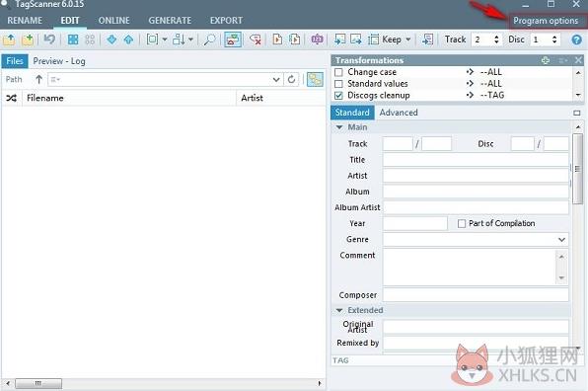Click the remove tag red X icon
Screen dimensions: 588x391
click(x=256, y=39)
